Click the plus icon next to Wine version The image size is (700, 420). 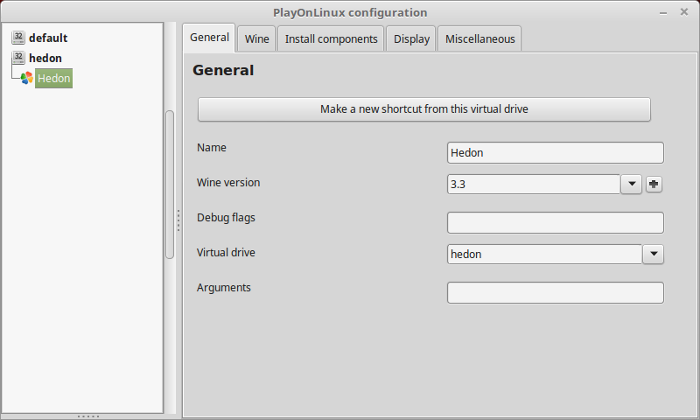[654, 184]
